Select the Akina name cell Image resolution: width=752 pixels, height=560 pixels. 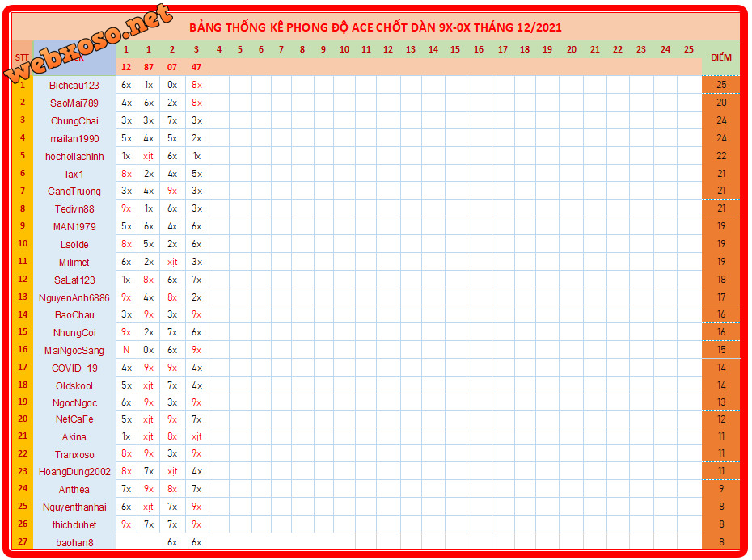point(74,437)
